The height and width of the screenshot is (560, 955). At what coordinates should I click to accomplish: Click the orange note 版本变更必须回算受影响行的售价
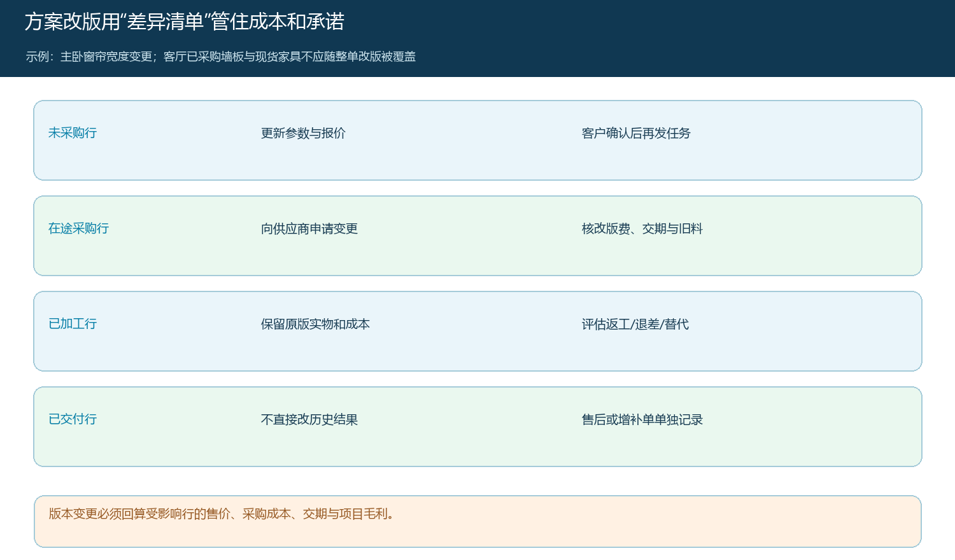tap(478, 521)
